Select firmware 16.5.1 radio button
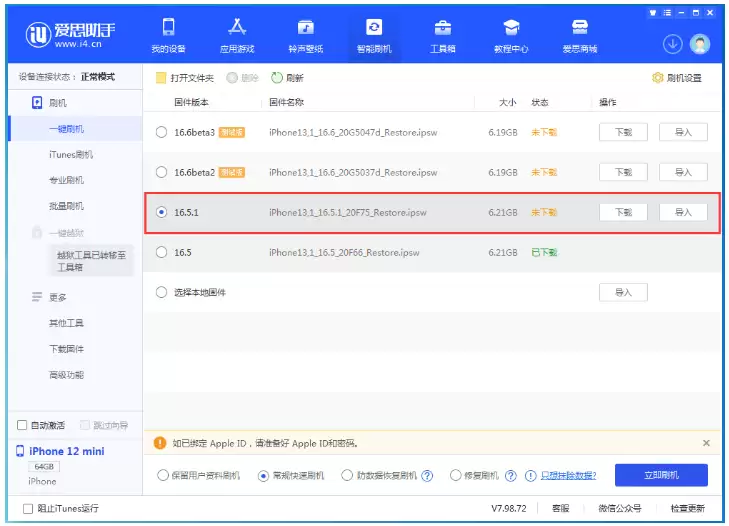The width and height of the screenshot is (729, 526). click(161, 212)
